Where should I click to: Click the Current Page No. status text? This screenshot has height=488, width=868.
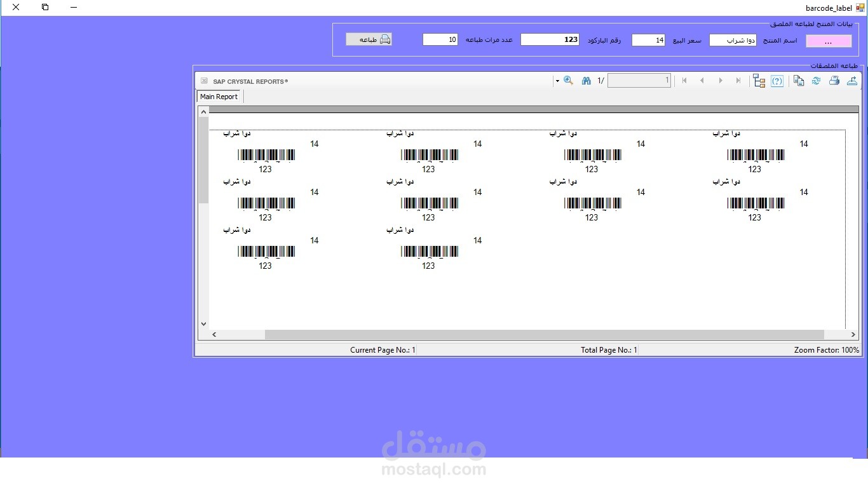tap(383, 350)
